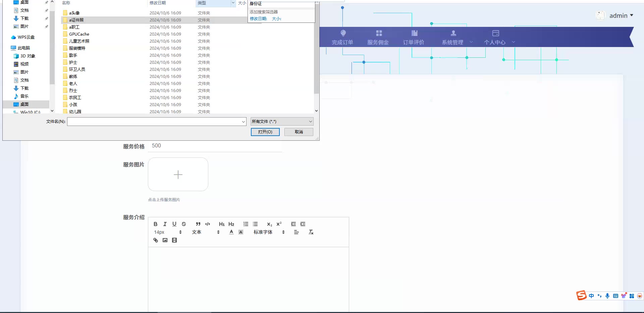This screenshot has width=644, height=313.
Task: Click the 服务价格 input field
Action: [x=215, y=146]
